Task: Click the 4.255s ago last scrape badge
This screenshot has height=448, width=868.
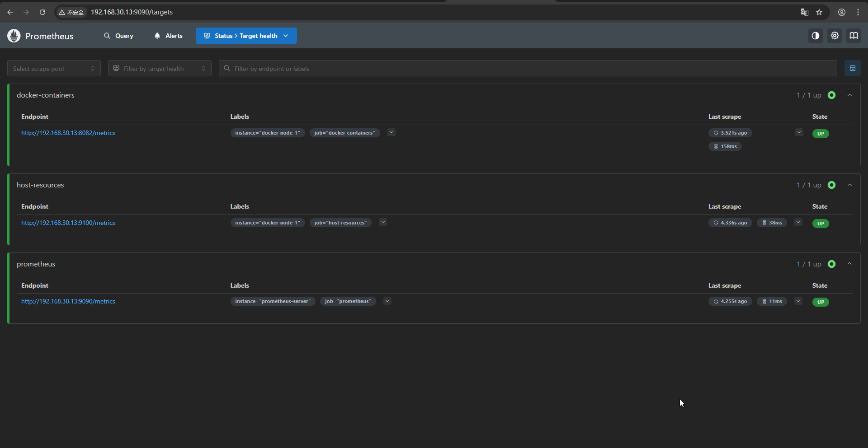Action: [x=730, y=301]
